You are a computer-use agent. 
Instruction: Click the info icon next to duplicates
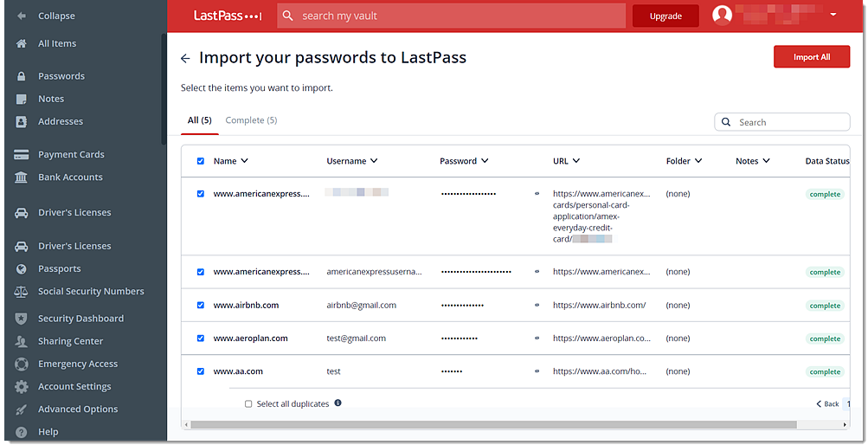(338, 403)
